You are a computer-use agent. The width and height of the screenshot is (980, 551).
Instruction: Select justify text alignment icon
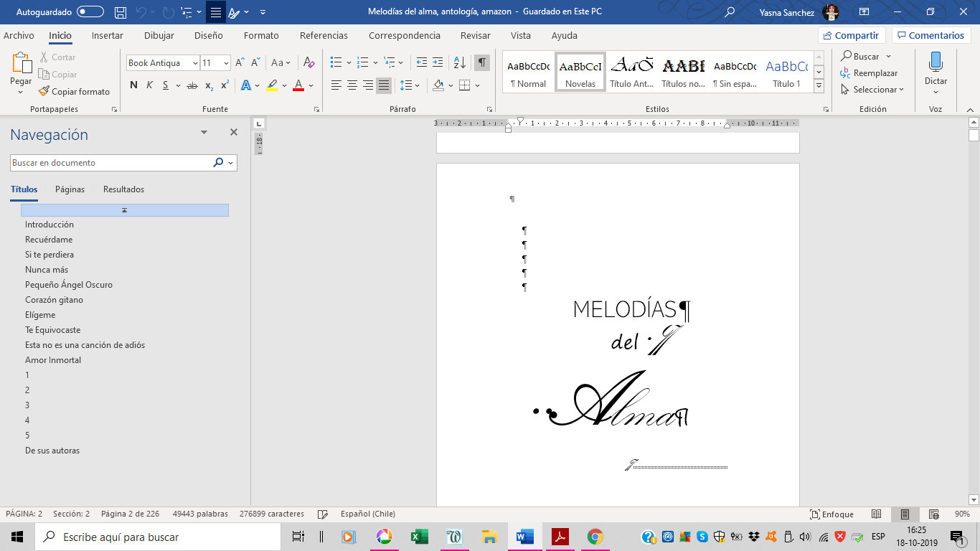(x=384, y=85)
